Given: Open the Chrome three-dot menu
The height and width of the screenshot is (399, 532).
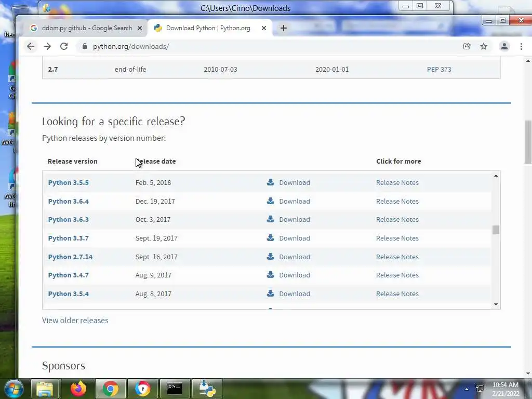Looking at the screenshot, I should tap(522, 46).
